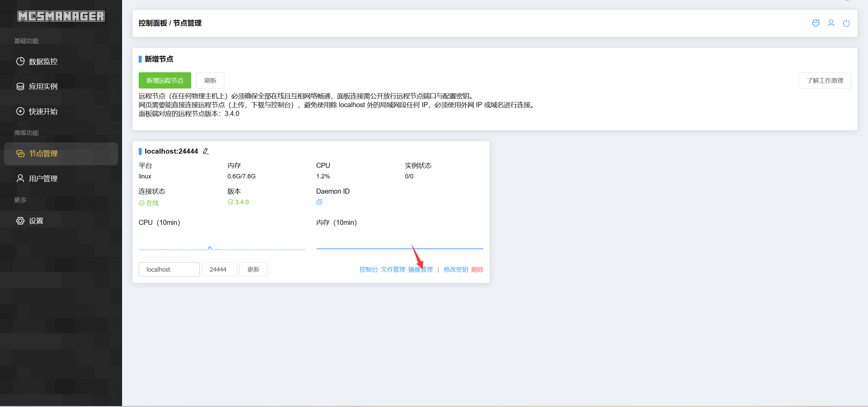This screenshot has height=407, width=868.
Task: Click the red 删除 link
Action: tap(477, 269)
